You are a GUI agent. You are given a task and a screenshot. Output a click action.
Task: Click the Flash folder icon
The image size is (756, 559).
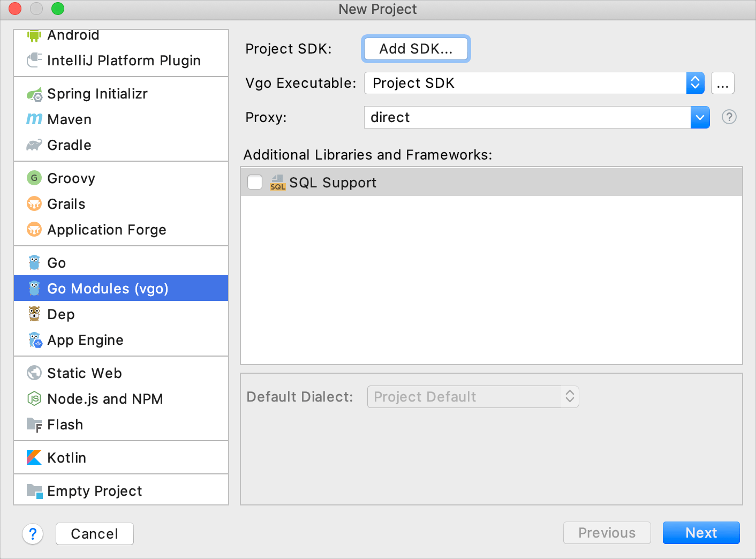(34, 425)
